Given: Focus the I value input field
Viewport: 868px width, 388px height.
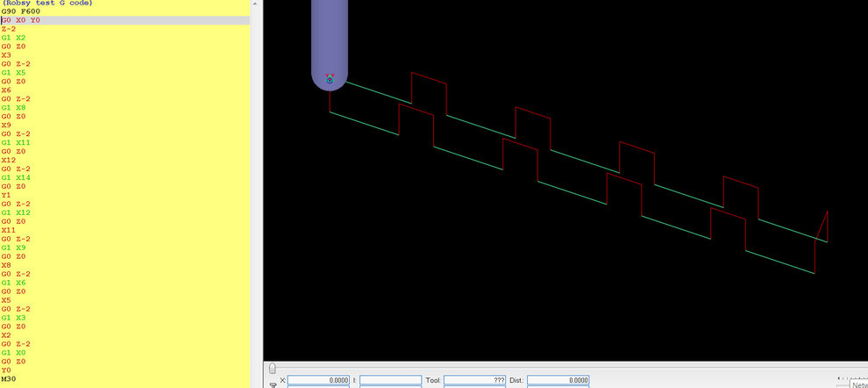Looking at the screenshot, I should coord(390,381).
